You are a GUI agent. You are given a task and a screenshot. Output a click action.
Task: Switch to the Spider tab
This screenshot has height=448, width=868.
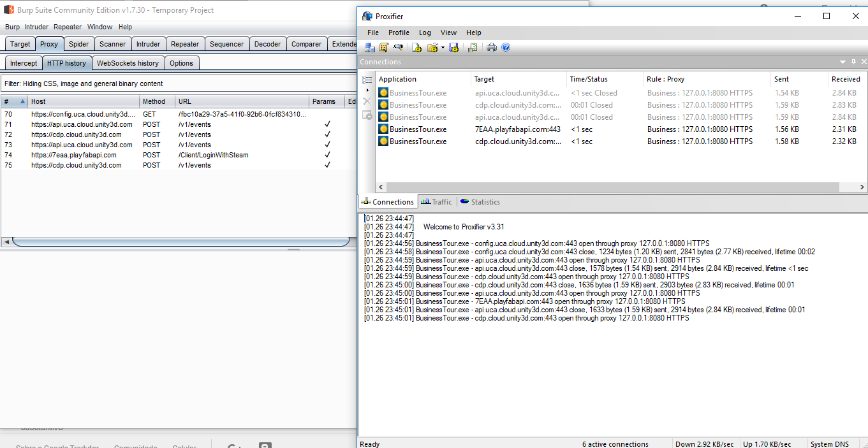[x=79, y=44]
